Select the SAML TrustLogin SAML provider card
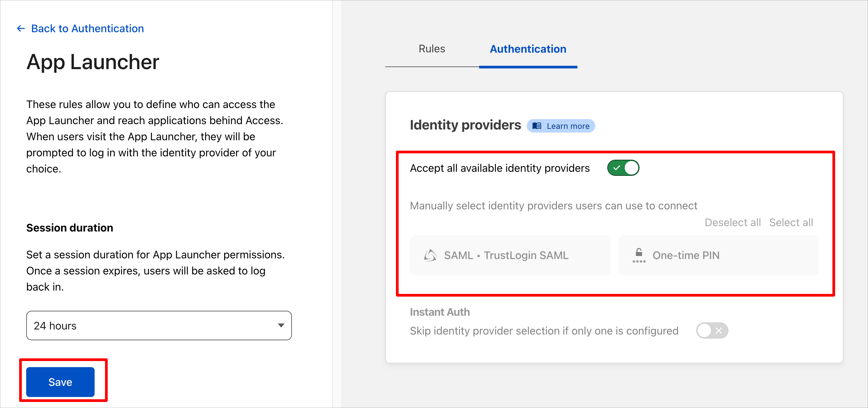Screen dimensions: 868x408 pyautogui.click(x=510, y=255)
